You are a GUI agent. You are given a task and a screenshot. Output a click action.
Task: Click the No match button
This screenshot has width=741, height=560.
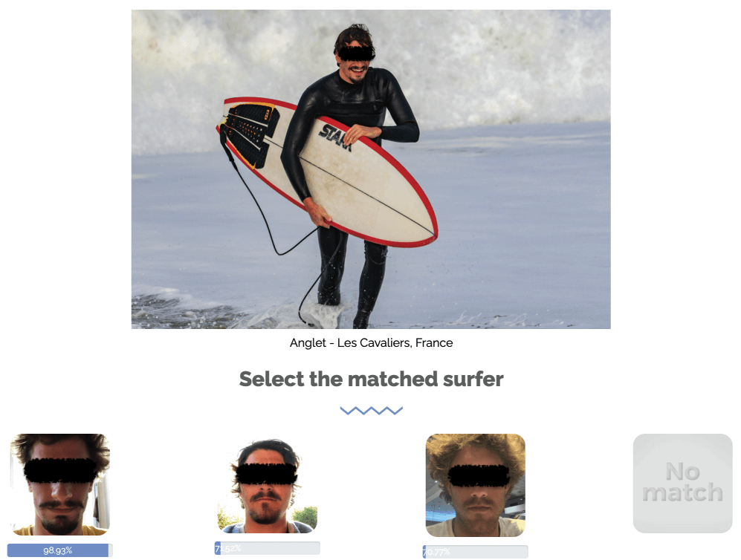(682, 483)
